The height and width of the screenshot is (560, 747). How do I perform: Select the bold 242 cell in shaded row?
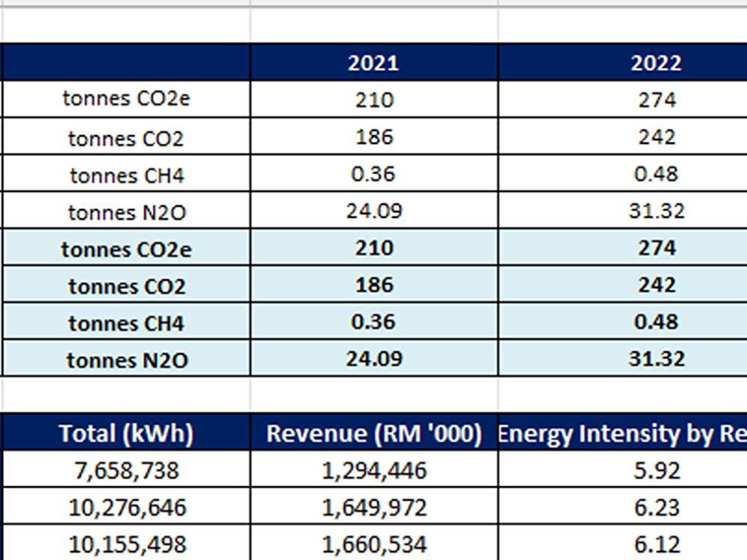pyautogui.click(x=623, y=284)
